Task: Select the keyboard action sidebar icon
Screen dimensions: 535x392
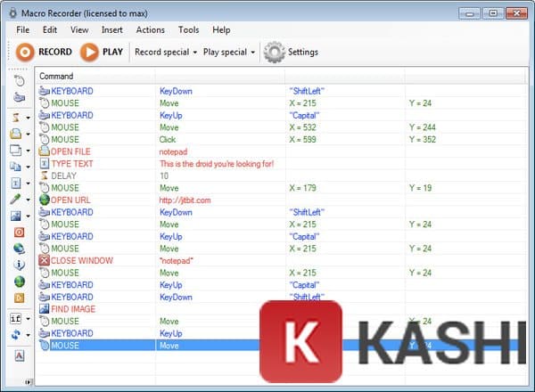Action: tap(19, 97)
